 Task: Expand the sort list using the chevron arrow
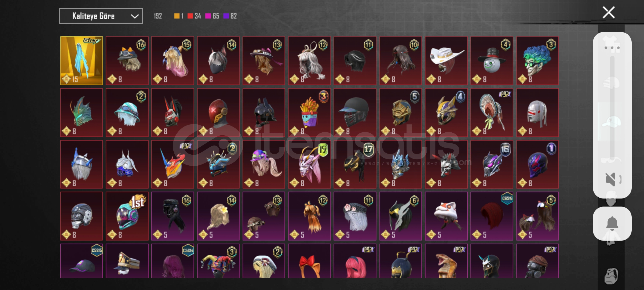tap(135, 16)
